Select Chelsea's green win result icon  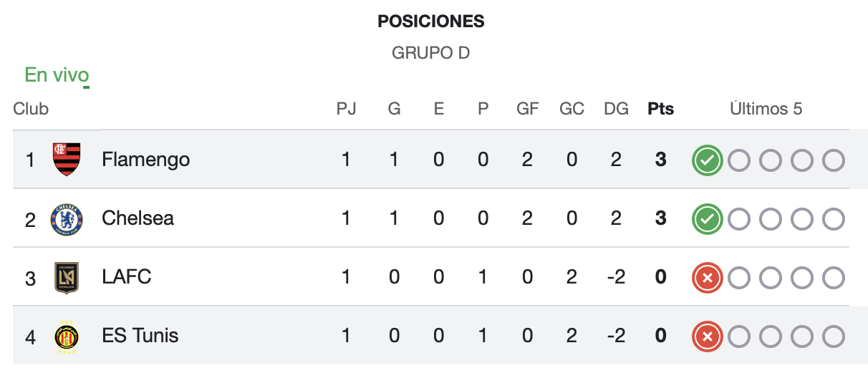coord(707,219)
